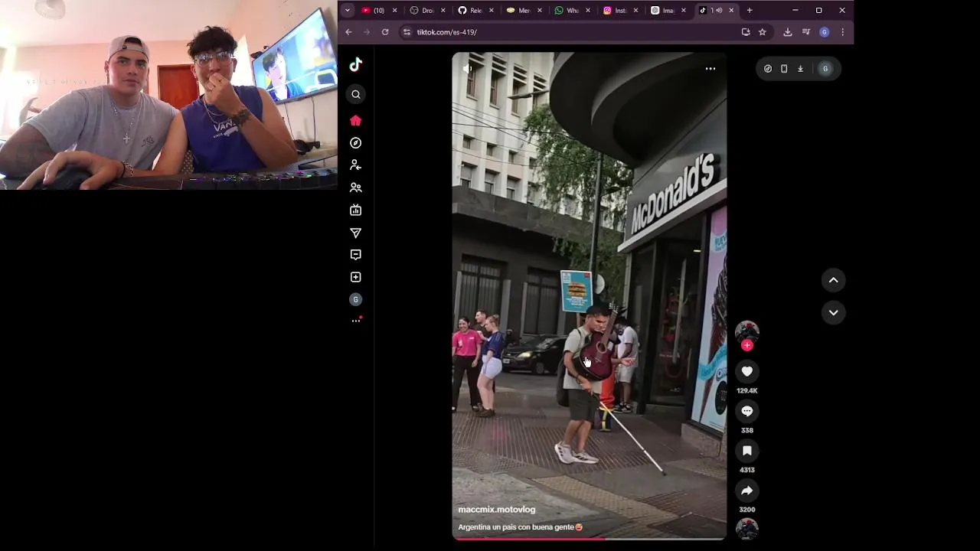
Task: Follow creator with red plus button
Action: coord(747,345)
